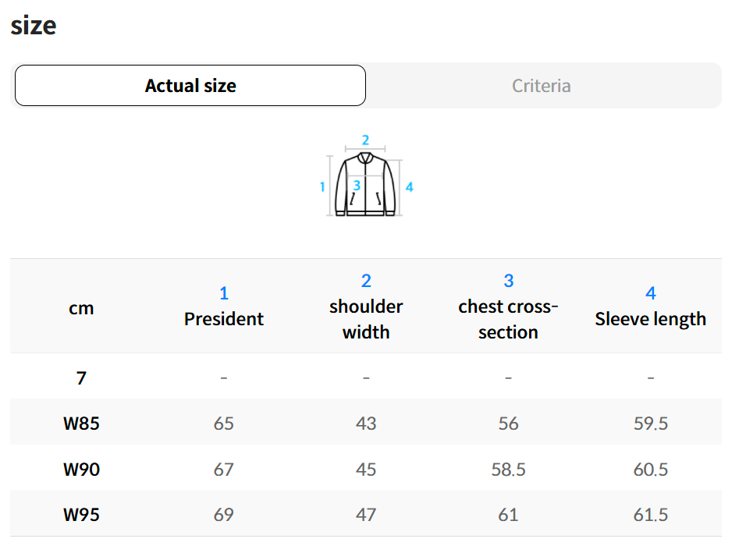Screen dimensions: 739x560
Task: Select the W90 size row label
Action: pos(81,470)
